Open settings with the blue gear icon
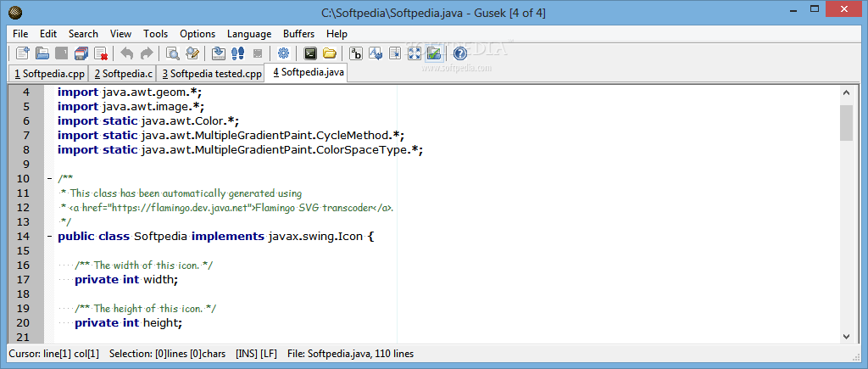 click(x=283, y=53)
